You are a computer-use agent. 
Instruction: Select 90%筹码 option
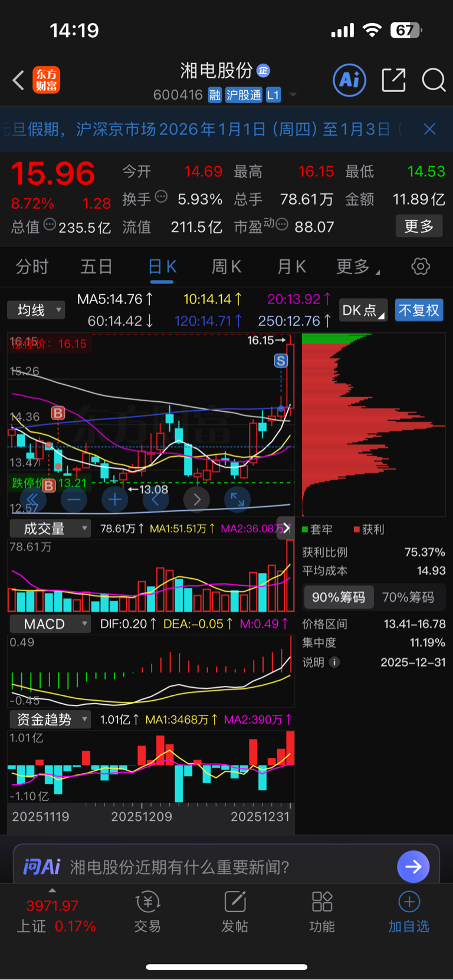[338, 597]
